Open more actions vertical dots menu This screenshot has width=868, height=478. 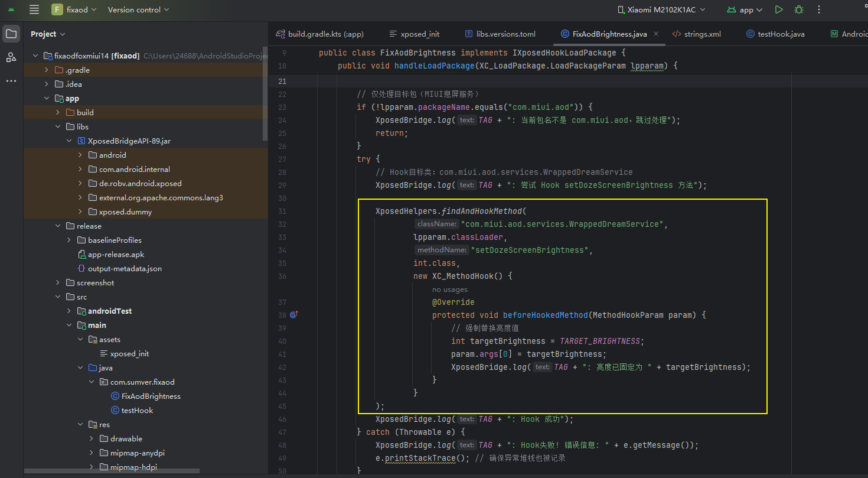(819, 9)
